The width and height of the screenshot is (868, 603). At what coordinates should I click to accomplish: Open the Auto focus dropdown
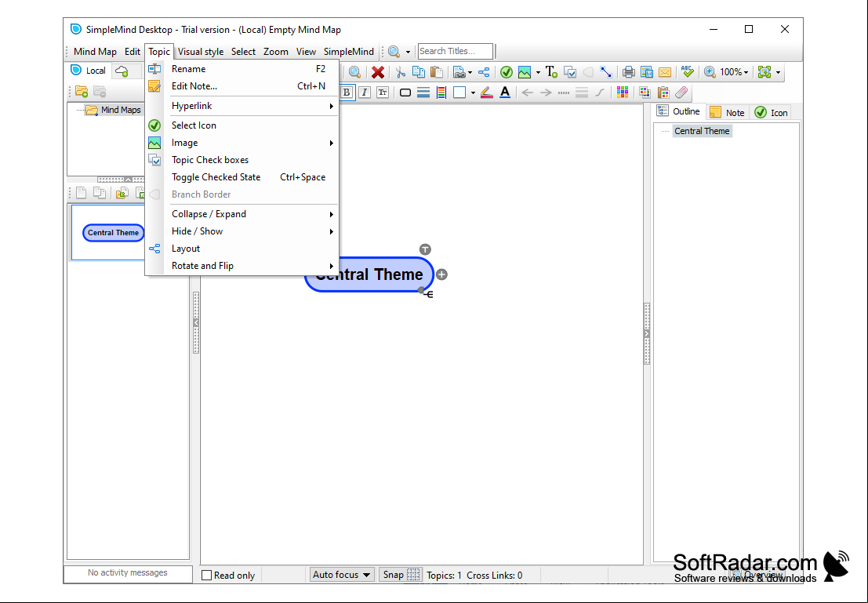(342, 575)
